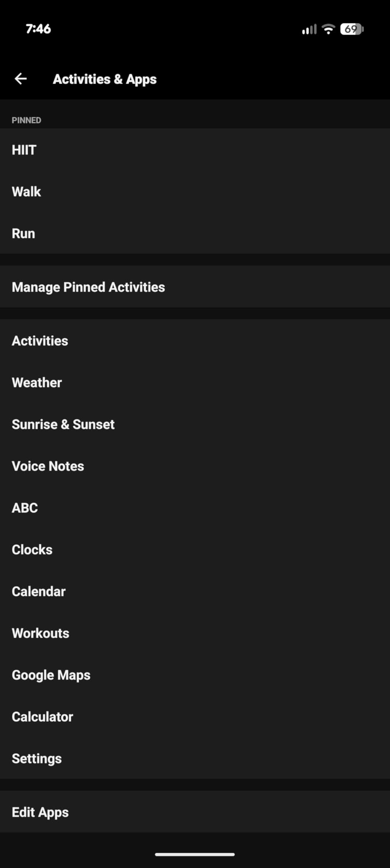Open the Run pinned activity
Screen dimensions: 390x868
click(x=195, y=233)
